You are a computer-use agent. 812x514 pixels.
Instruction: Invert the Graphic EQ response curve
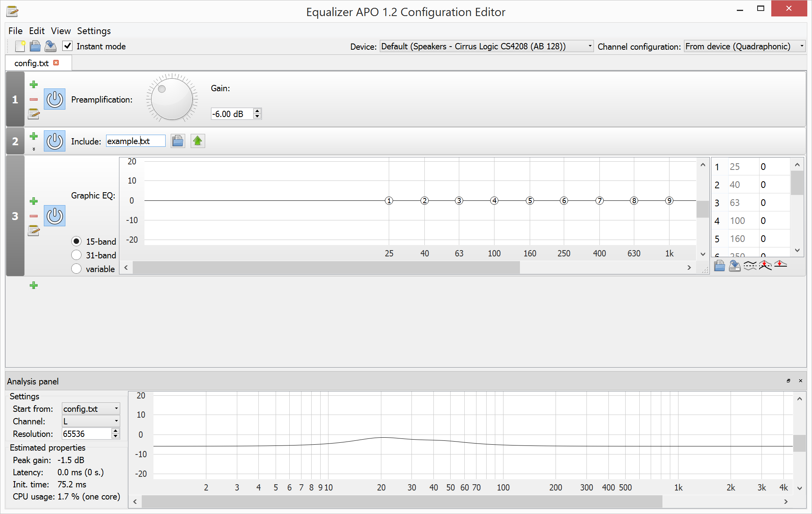[x=750, y=265]
